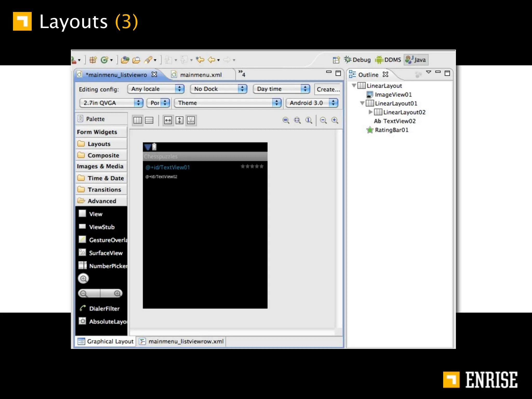Click the zoom in magnifier icon
This screenshot has height=399, width=532.
335,120
